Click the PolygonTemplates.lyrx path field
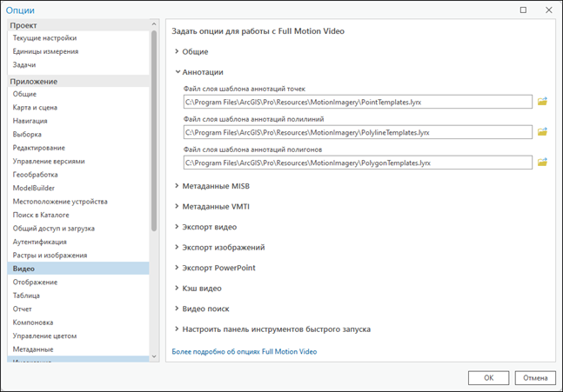This screenshot has width=563, height=392. 358,163
